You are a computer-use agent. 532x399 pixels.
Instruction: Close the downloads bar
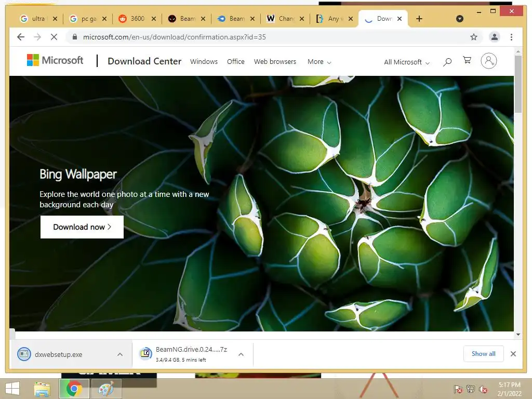513,354
